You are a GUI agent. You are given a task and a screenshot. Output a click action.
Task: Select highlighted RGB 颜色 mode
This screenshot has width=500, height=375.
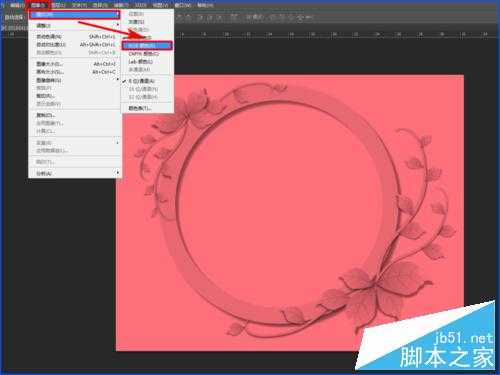[x=147, y=45]
